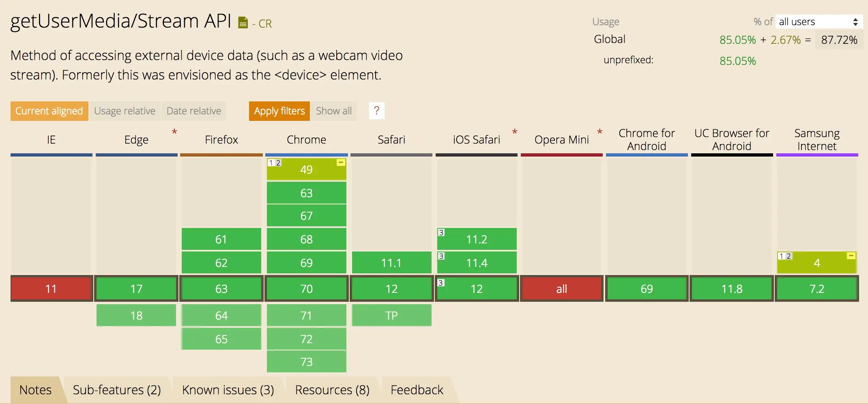Click note 3 marker on iOS Safari 11.2
The width and height of the screenshot is (868, 404).
441,233
